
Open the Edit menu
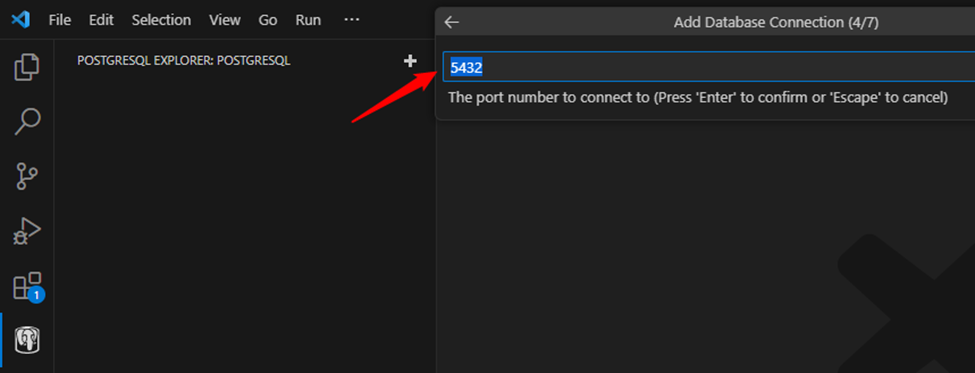101,20
